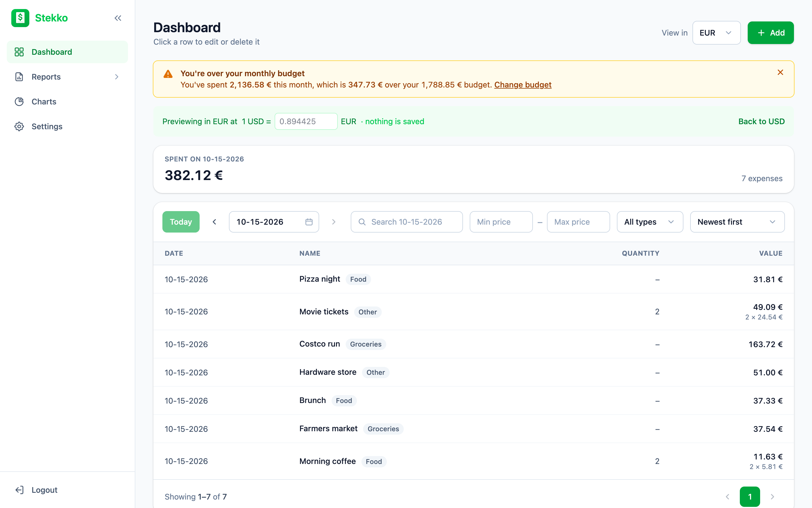Click Back to USD

761,121
